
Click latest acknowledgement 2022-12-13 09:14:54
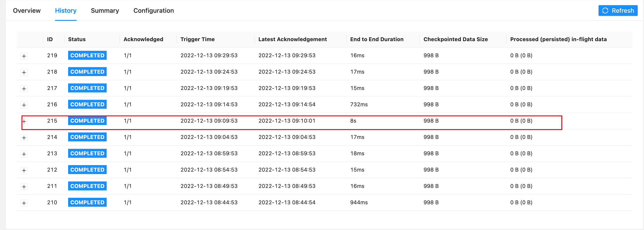[x=287, y=104]
